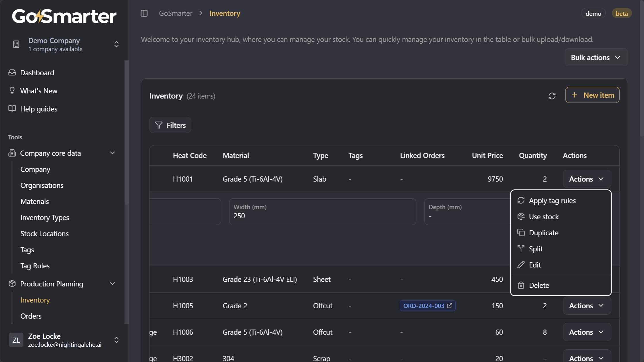
Task: Open the Company sidebar item
Action: [x=35, y=169]
